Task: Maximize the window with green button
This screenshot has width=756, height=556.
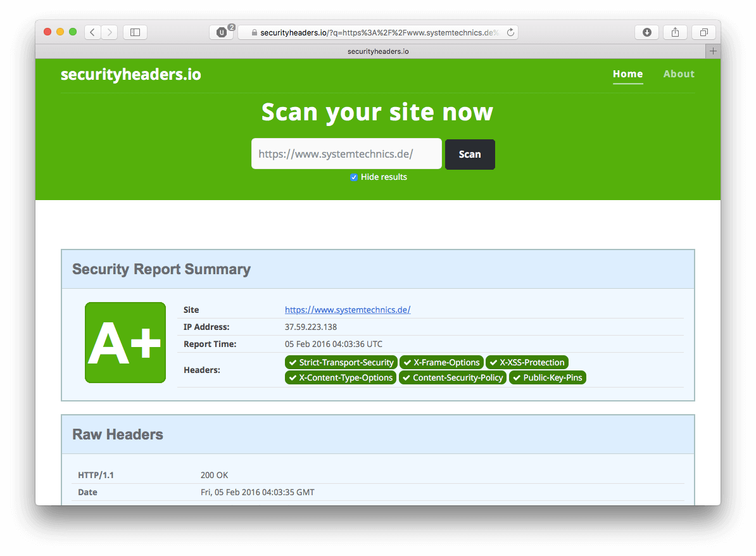Action: pyautogui.click(x=73, y=32)
